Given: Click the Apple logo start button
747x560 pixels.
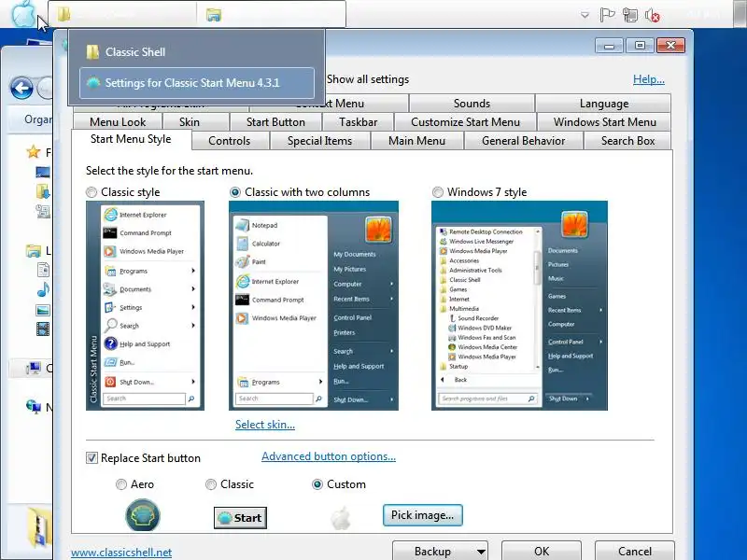Looking at the screenshot, I should (22, 13).
